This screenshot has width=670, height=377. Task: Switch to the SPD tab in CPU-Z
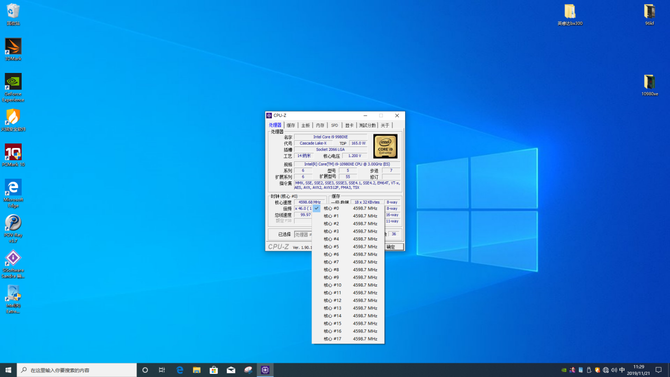(x=334, y=125)
